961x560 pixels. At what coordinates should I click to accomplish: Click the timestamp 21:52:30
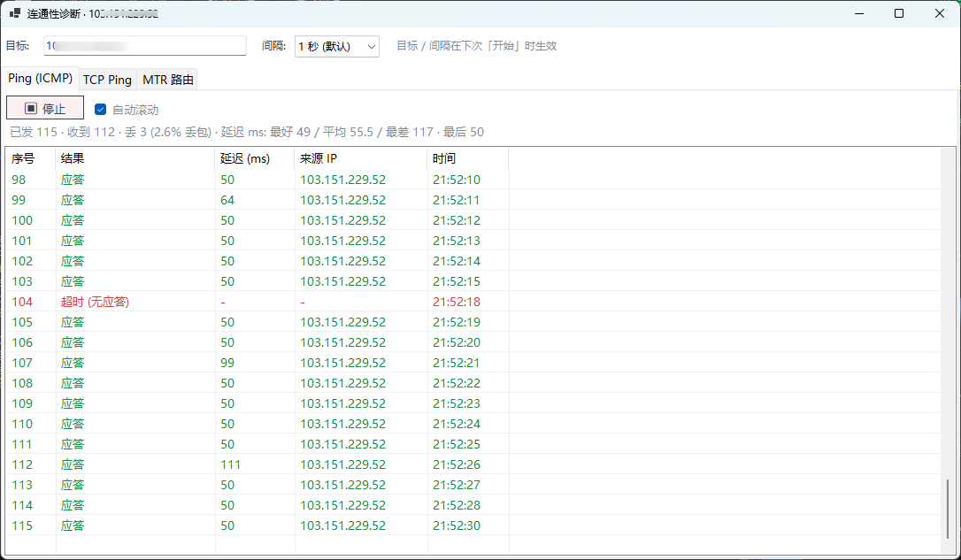tap(457, 525)
